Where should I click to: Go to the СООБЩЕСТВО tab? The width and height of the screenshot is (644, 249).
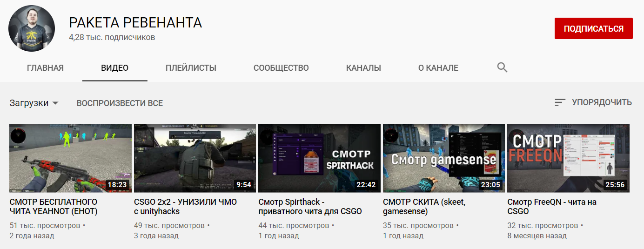[x=281, y=68]
